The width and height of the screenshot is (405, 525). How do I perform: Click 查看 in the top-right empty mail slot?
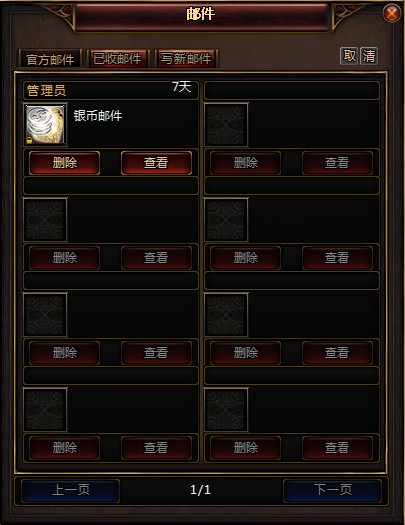pyautogui.click(x=337, y=163)
